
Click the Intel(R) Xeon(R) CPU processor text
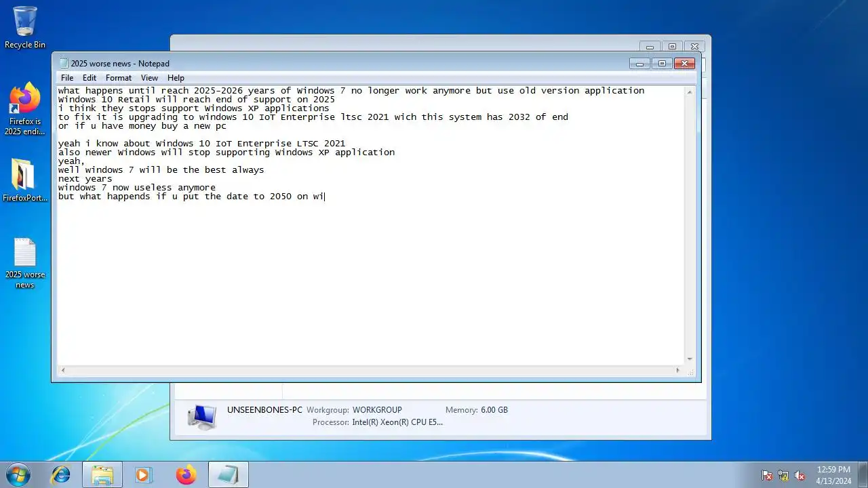click(397, 422)
